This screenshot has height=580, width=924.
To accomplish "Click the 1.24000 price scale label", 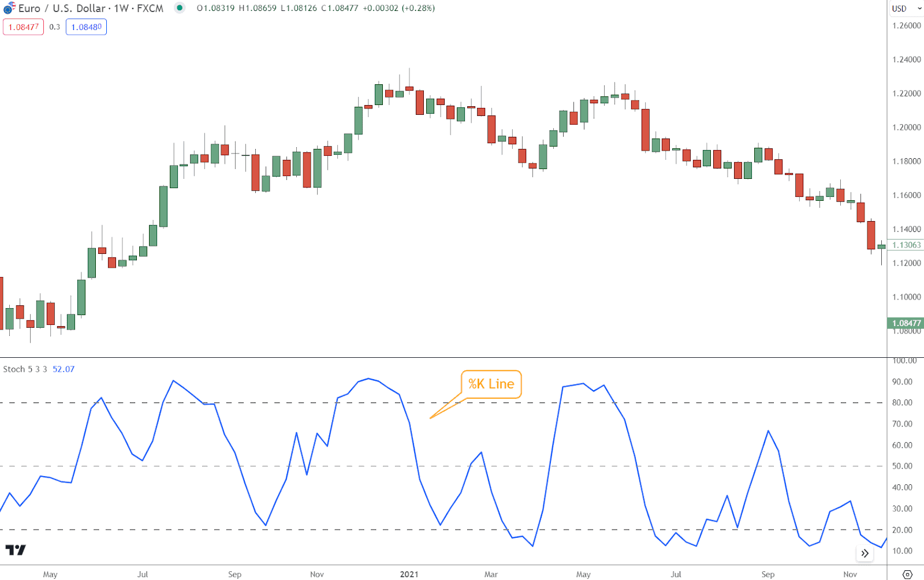I will click(907, 59).
